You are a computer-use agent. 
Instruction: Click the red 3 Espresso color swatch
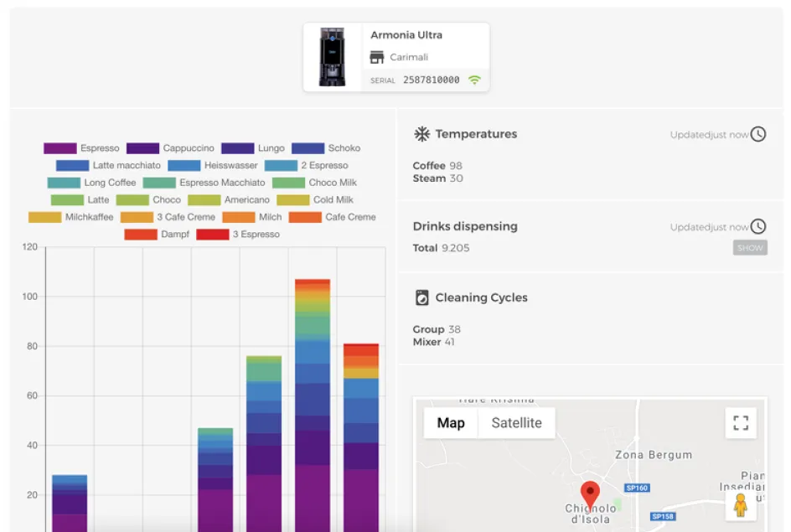click(x=213, y=235)
